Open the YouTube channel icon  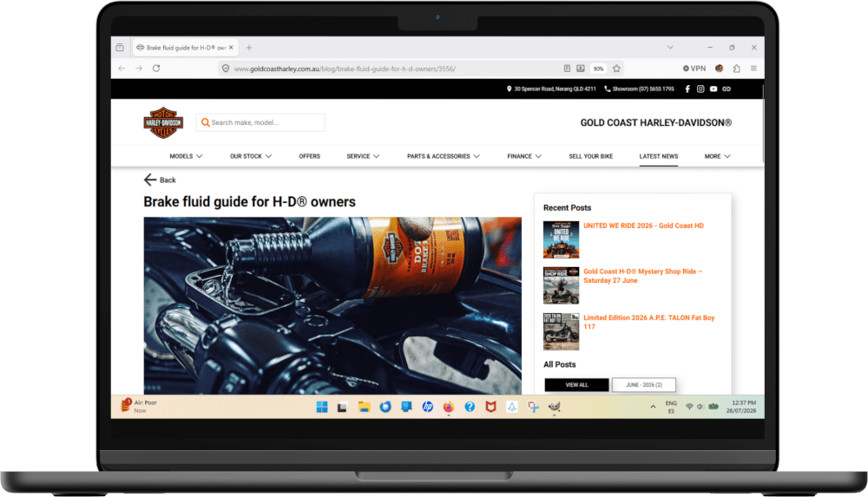pos(713,89)
